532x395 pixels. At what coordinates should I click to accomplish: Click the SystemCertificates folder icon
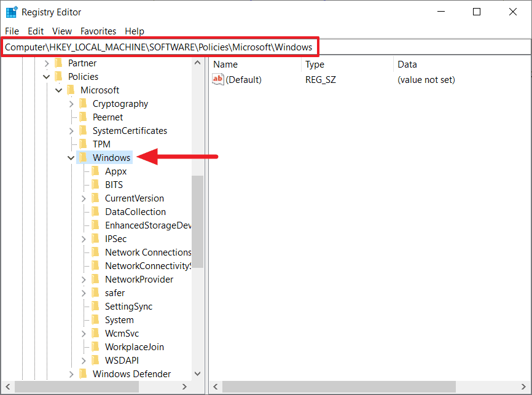pos(83,131)
